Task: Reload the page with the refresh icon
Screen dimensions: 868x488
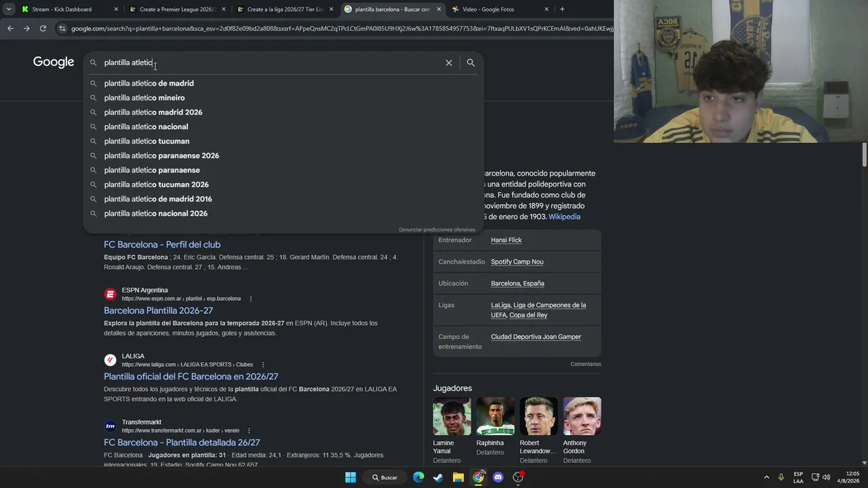Action: click(x=43, y=28)
